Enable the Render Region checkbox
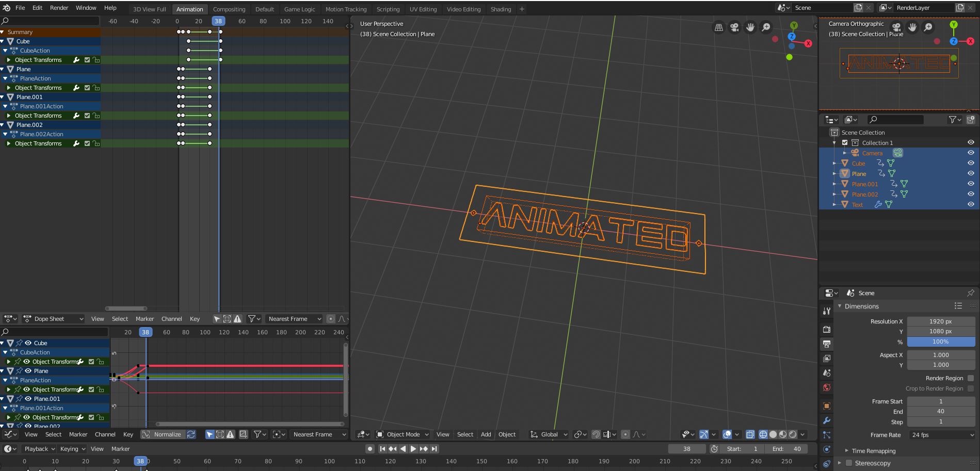This screenshot has height=471, width=980. coord(971,378)
